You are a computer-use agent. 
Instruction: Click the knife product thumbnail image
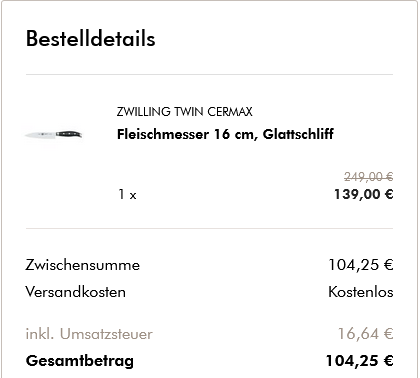(54, 135)
